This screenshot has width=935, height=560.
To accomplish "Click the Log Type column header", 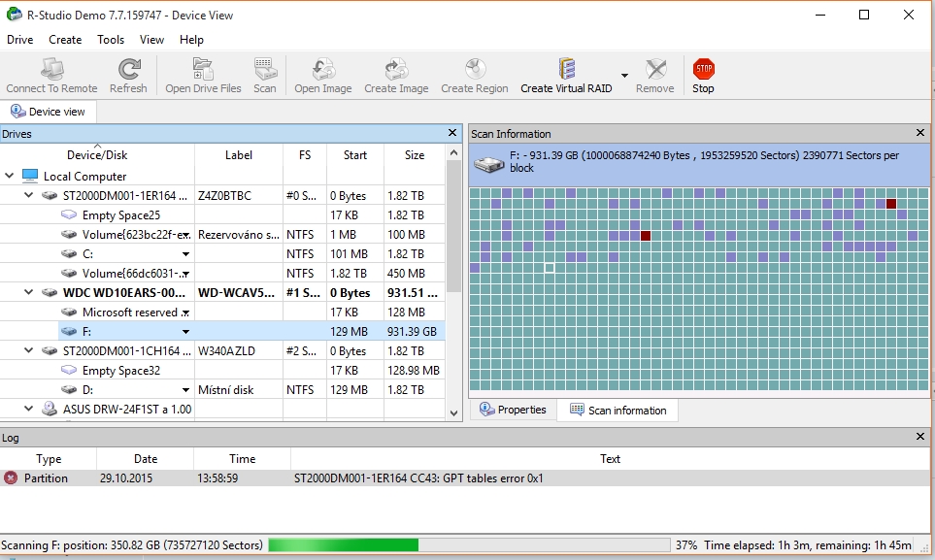I will pos(49,459).
